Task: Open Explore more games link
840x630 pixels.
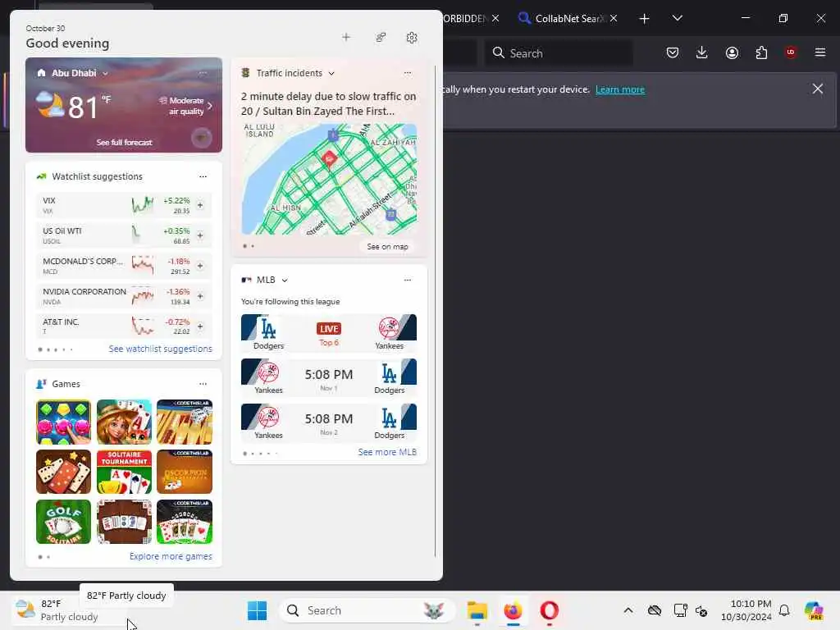Action: coord(171,557)
